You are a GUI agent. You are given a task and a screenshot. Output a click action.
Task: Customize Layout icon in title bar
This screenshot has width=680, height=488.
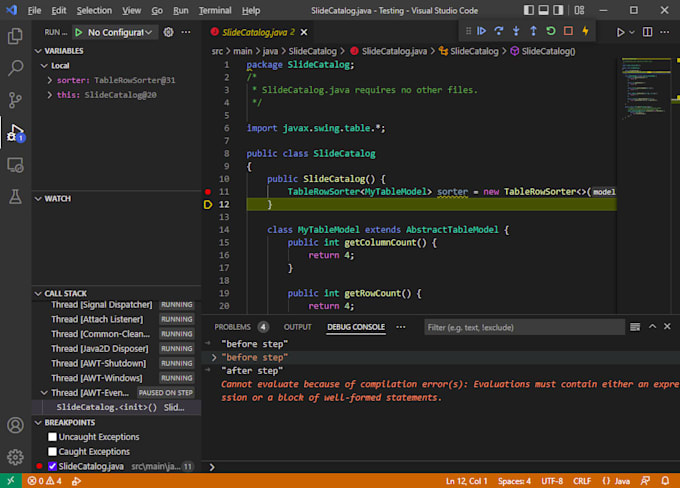(579, 10)
